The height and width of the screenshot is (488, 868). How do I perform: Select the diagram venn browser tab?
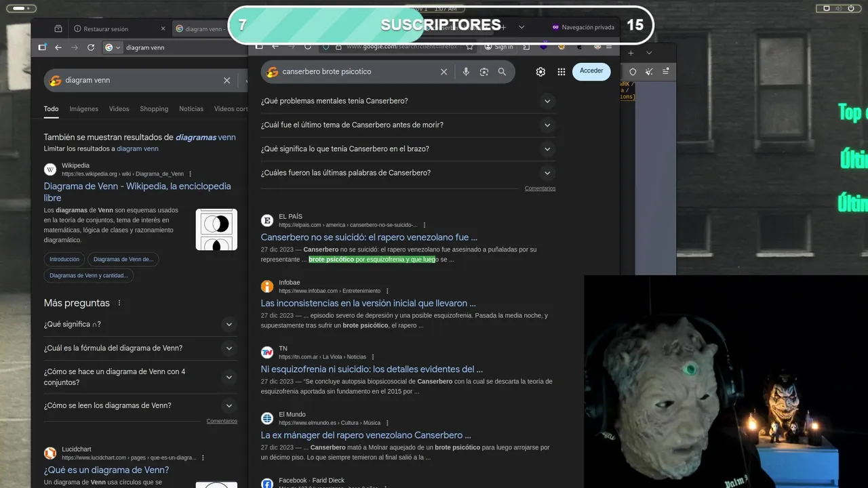(203, 28)
